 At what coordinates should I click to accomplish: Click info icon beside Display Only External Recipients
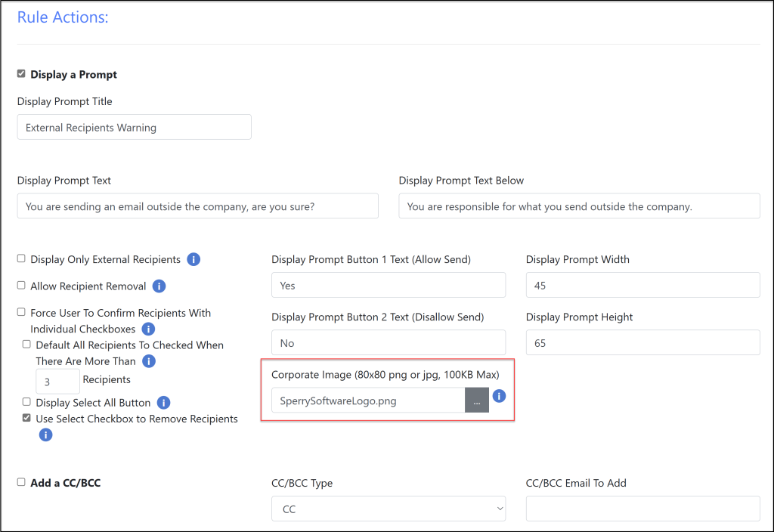pyautogui.click(x=193, y=259)
